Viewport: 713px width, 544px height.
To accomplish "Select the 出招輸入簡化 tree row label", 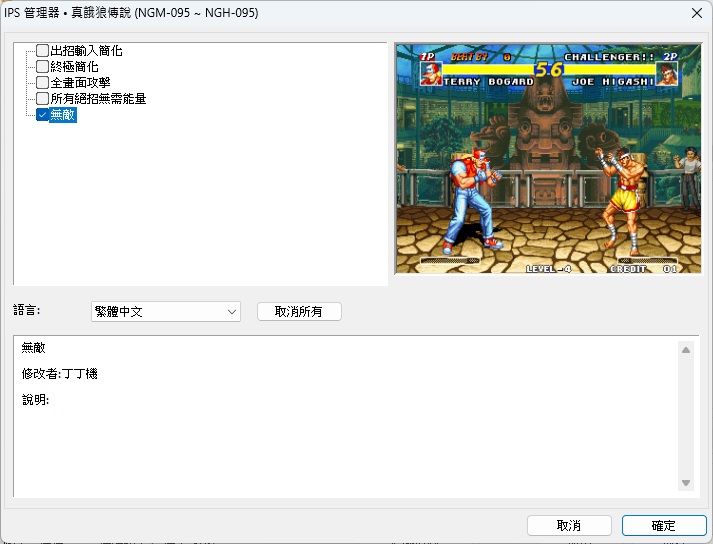I will coord(86,50).
